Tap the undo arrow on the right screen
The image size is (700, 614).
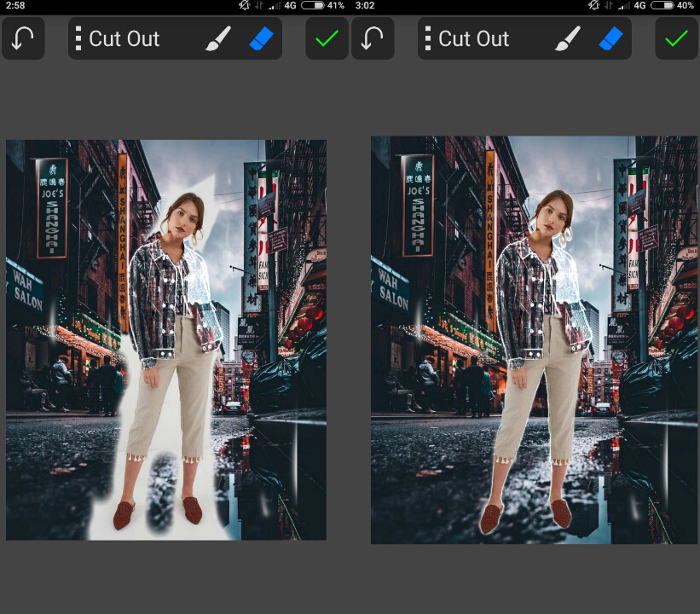coord(373,39)
